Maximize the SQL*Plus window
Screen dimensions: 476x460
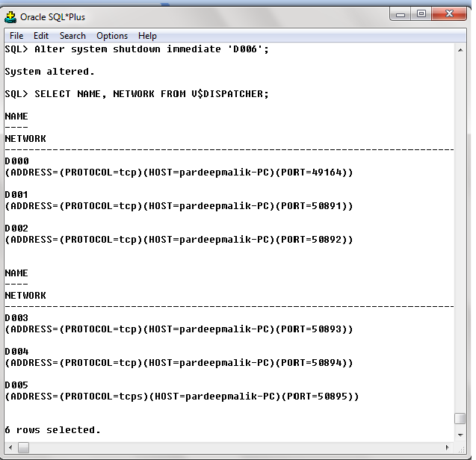tap(421, 14)
